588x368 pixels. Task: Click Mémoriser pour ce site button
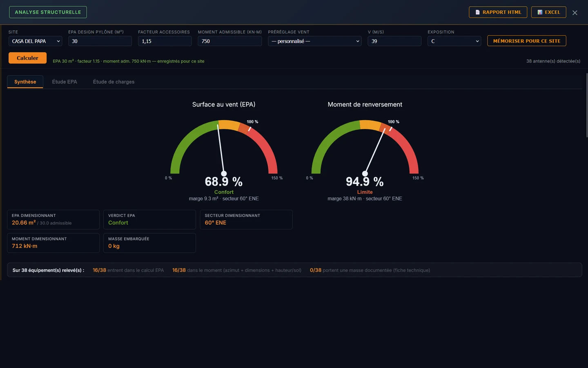click(527, 41)
